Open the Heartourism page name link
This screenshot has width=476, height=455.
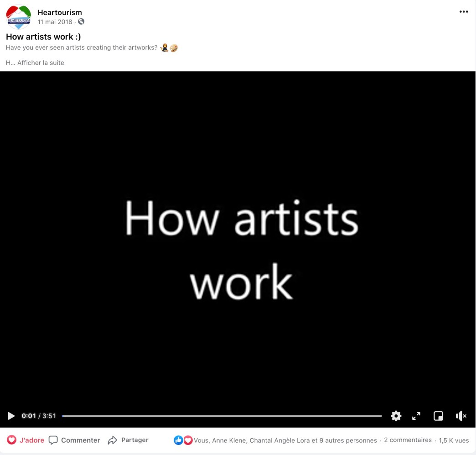pos(60,12)
